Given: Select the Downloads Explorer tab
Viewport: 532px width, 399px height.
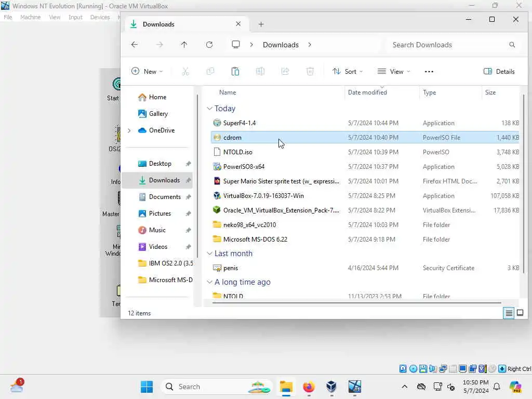Looking at the screenshot, I should 186,24.
